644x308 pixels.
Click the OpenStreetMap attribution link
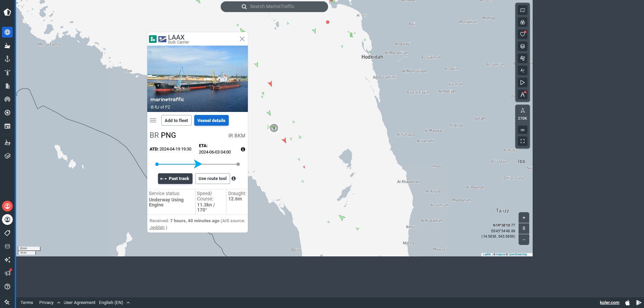pyautogui.click(x=518, y=254)
